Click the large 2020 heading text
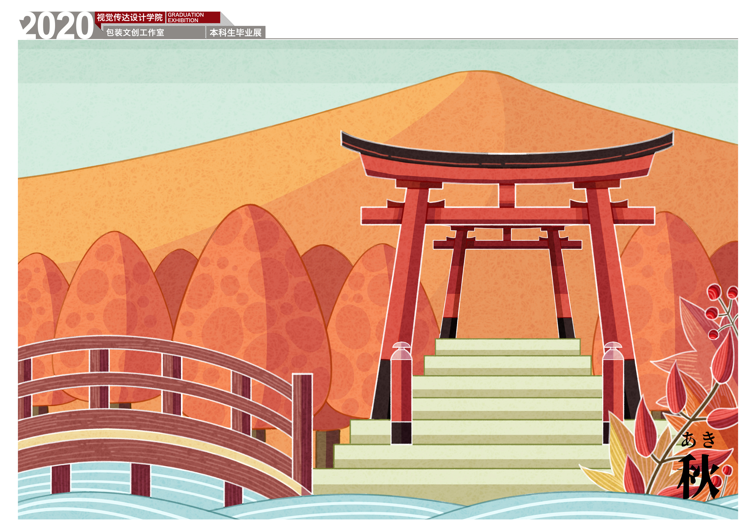This screenshot has height=532, width=756. (59, 26)
